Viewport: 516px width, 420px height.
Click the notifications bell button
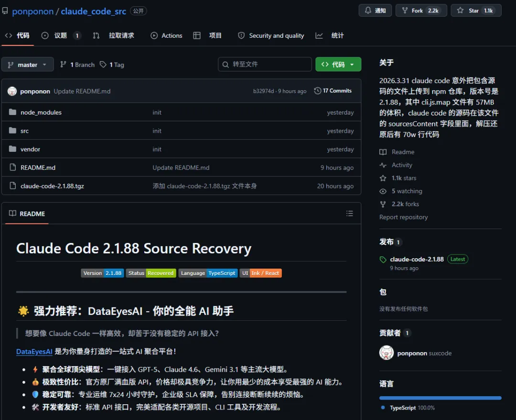(x=375, y=10)
